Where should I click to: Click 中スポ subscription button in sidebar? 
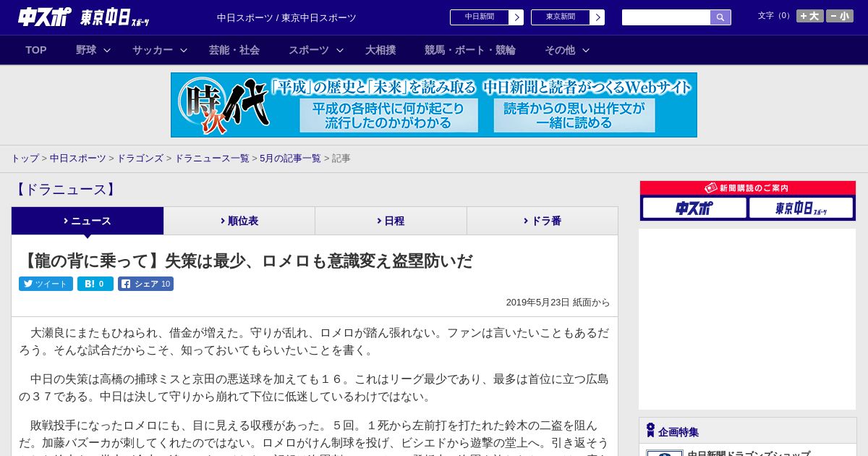click(x=694, y=208)
